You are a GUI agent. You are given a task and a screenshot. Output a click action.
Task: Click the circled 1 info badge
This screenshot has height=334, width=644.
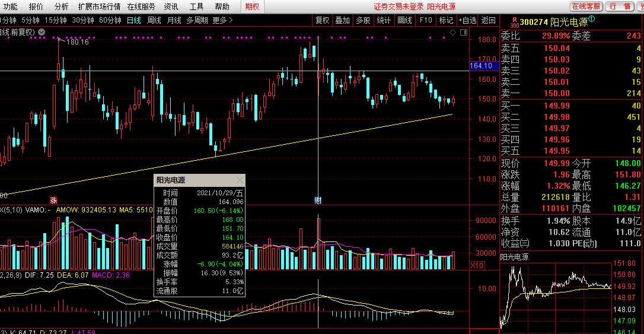pos(591,19)
